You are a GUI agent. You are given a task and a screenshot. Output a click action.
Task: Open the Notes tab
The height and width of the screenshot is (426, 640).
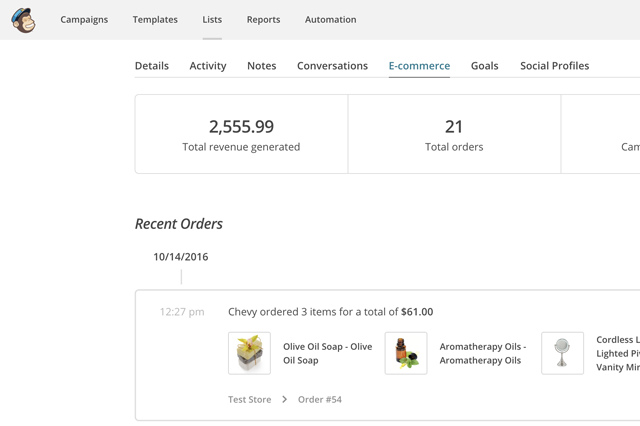[261, 66]
